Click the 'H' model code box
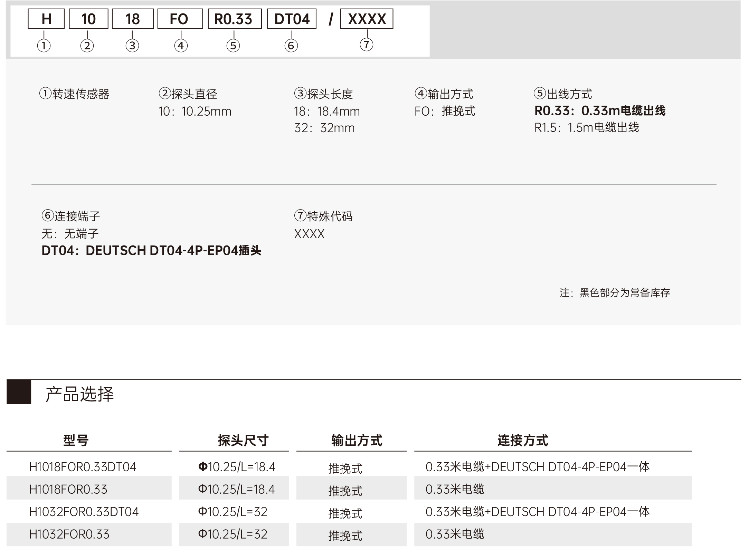Screen dimensions: 749x560 click(46, 19)
